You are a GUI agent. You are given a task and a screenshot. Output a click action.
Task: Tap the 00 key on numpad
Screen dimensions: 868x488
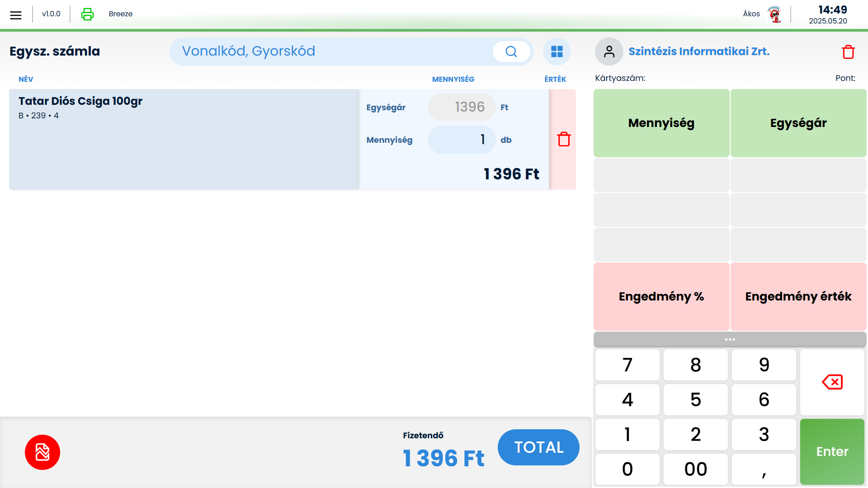coord(695,469)
